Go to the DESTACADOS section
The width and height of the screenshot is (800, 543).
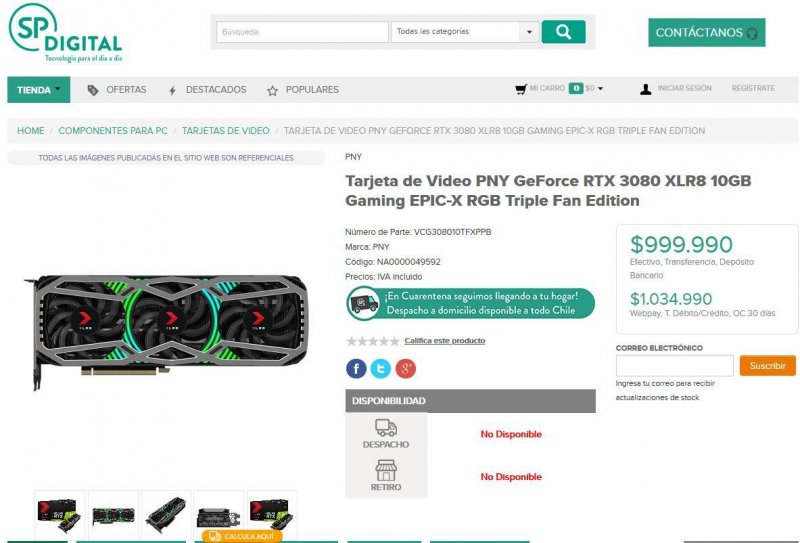tap(207, 90)
